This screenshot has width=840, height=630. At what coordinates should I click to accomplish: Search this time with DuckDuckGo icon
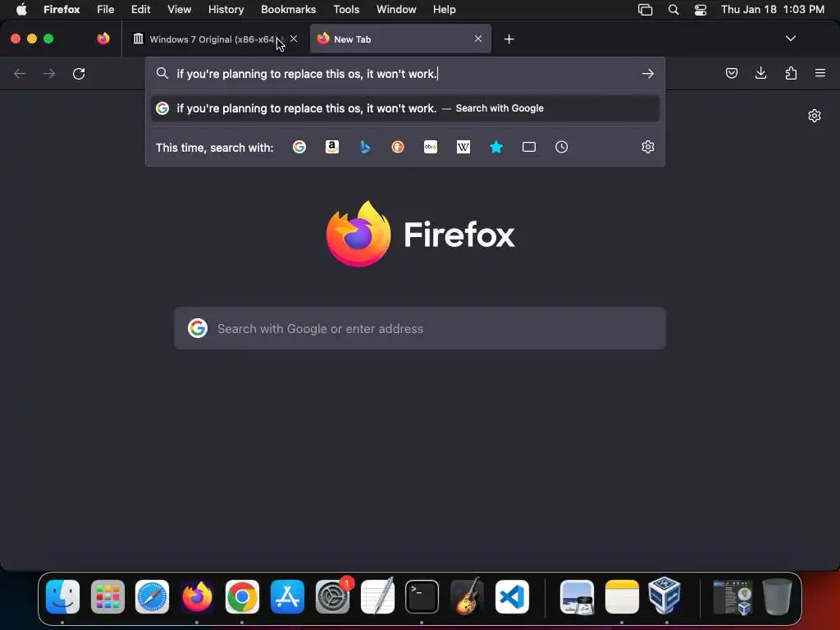[398, 147]
